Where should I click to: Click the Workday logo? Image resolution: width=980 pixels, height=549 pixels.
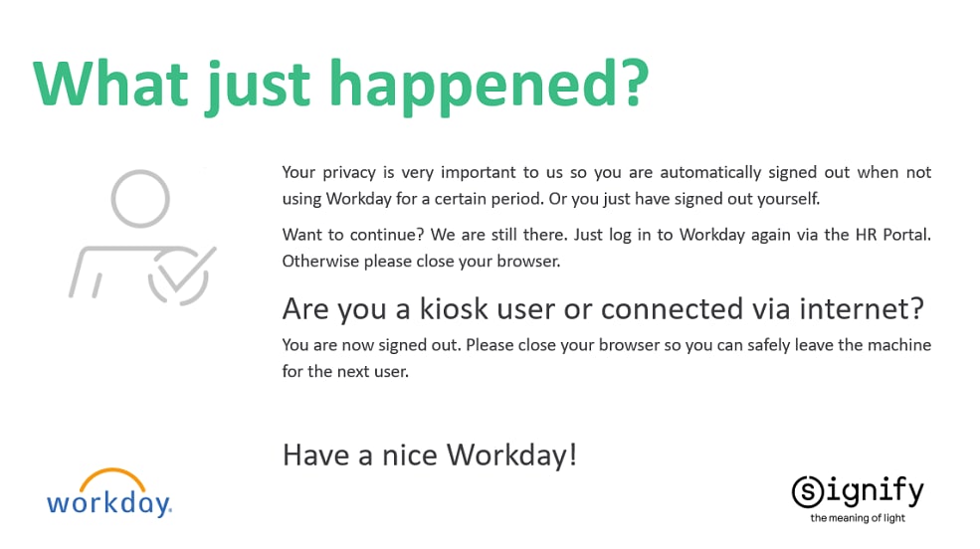tap(109, 493)
